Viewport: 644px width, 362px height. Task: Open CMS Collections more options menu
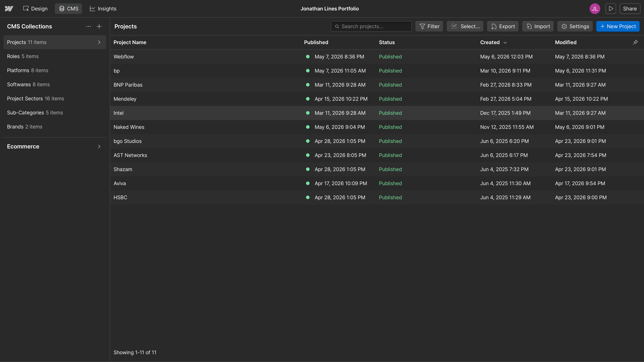click(x=89, y=27)
